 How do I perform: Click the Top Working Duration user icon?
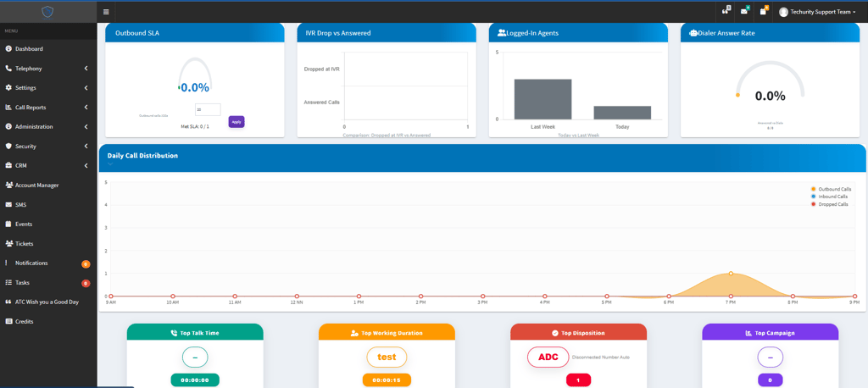tap(354, 333)
